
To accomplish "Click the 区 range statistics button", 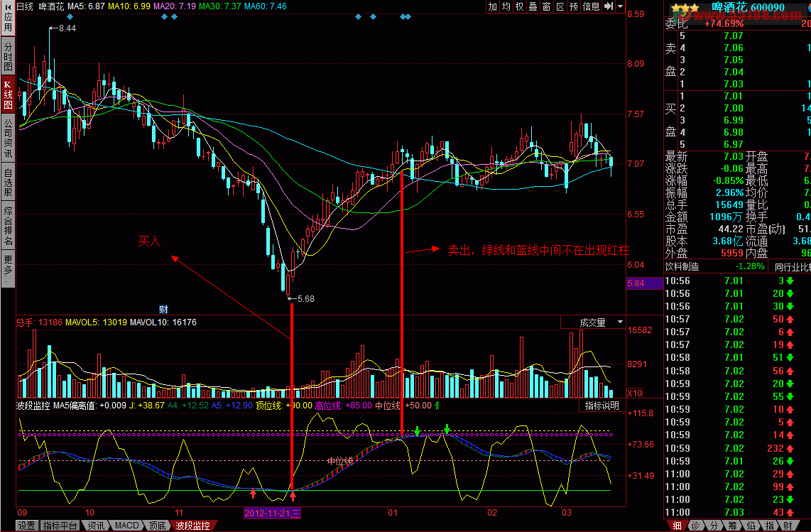I will point(560,6).
